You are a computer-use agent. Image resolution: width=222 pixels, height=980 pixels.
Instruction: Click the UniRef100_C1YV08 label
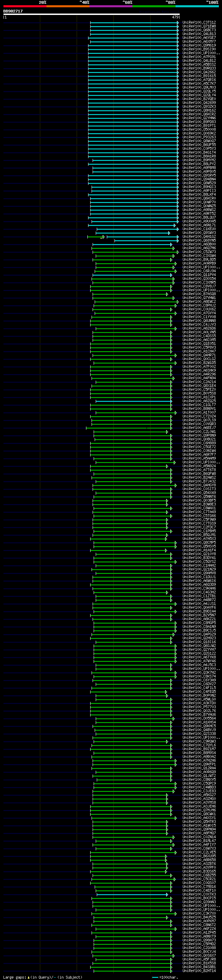click(199, 317)
